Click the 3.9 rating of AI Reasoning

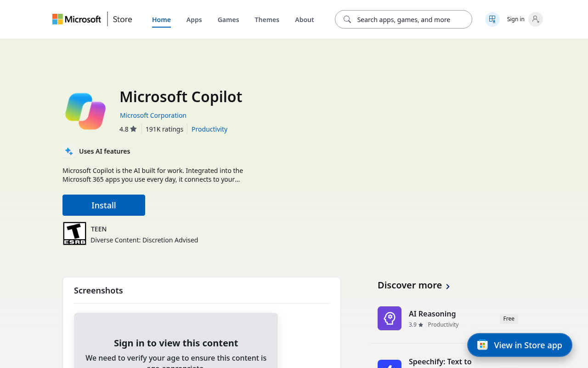(x=416, y=325)
